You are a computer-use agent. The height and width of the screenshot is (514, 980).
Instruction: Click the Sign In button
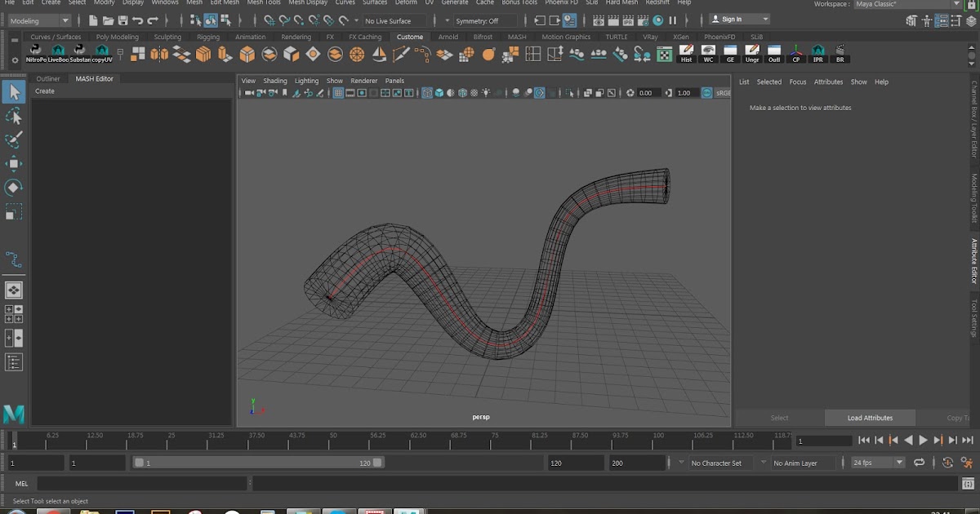click(733, 18)
